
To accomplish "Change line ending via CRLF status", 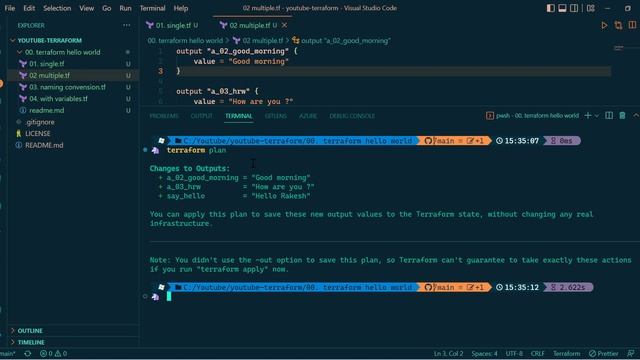I will [538, 353].
